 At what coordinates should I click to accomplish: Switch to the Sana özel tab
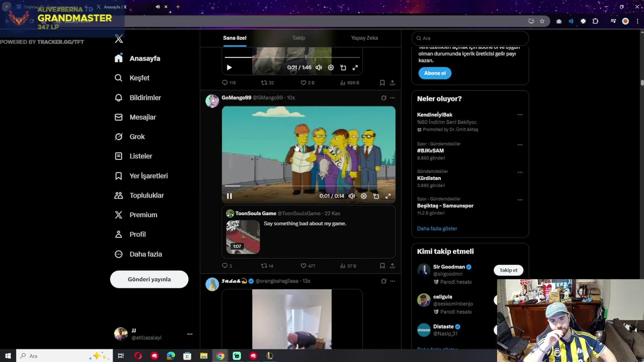point(234,38)
